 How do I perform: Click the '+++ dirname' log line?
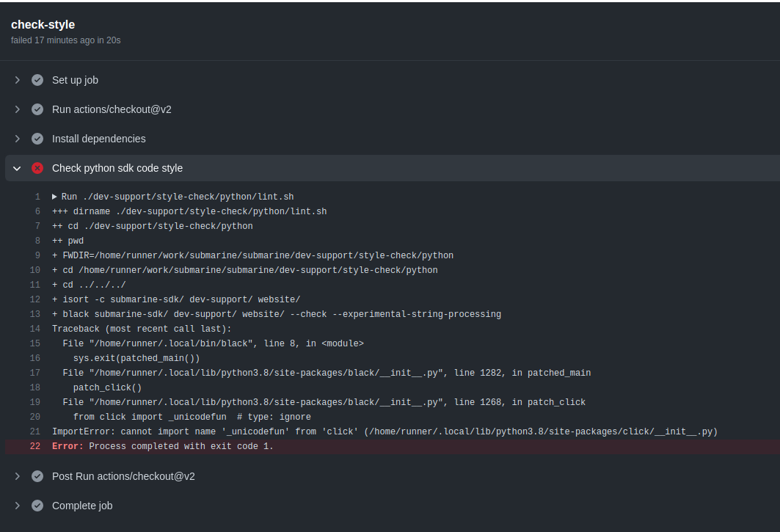pyautogui.click(x=189, y=211)
